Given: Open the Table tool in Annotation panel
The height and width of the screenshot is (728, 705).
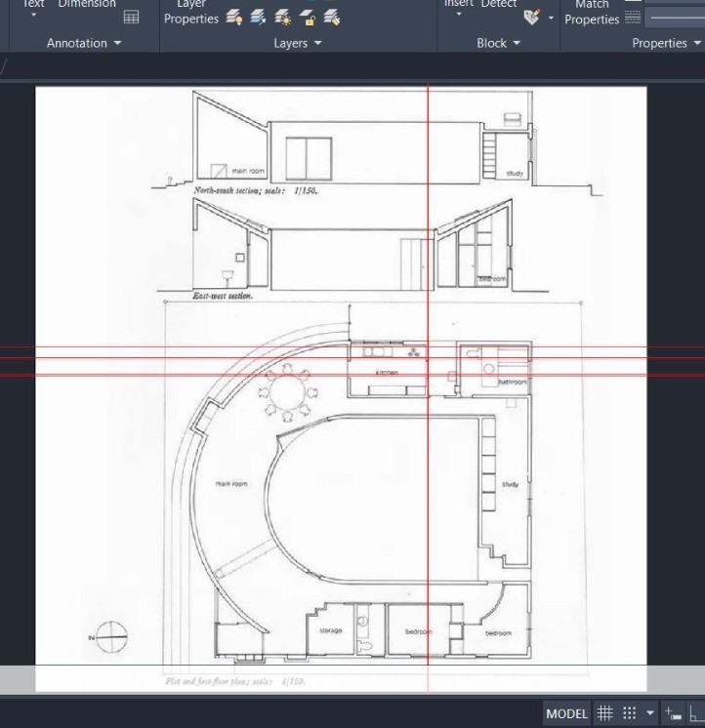Looking at the screenshot, I should (x=131, y=18).
